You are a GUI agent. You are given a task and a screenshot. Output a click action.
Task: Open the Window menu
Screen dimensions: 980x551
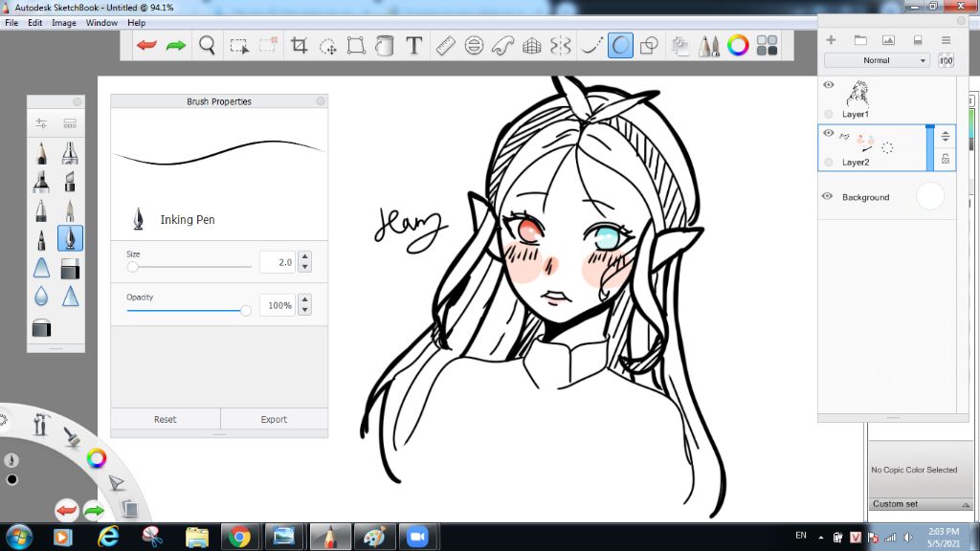[101, 23]
